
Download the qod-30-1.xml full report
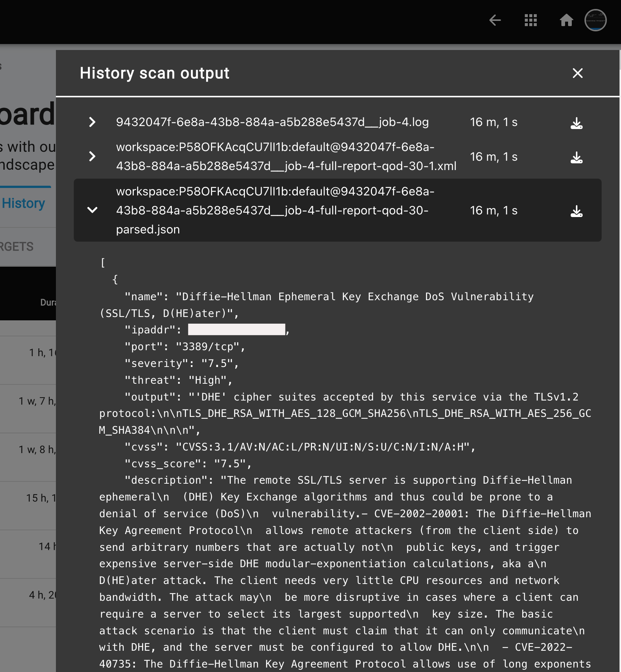[x=577, y=157]
